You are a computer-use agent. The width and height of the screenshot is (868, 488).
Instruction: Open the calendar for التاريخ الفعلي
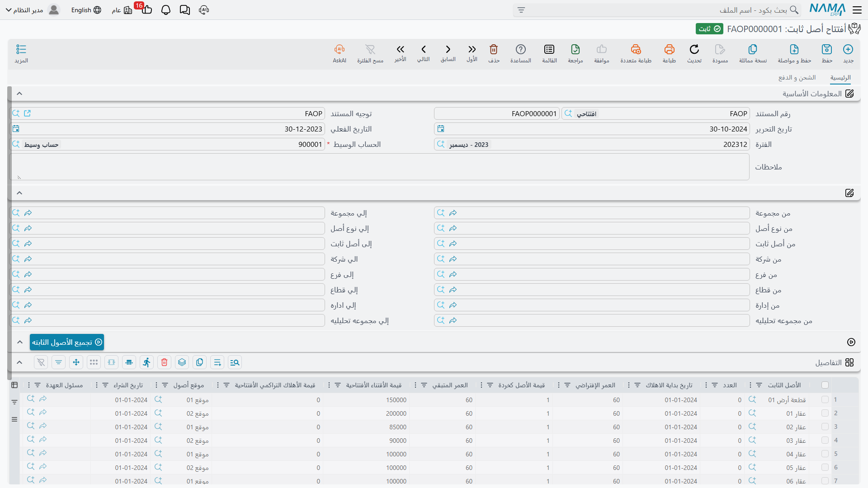click(x=16, y=129)
